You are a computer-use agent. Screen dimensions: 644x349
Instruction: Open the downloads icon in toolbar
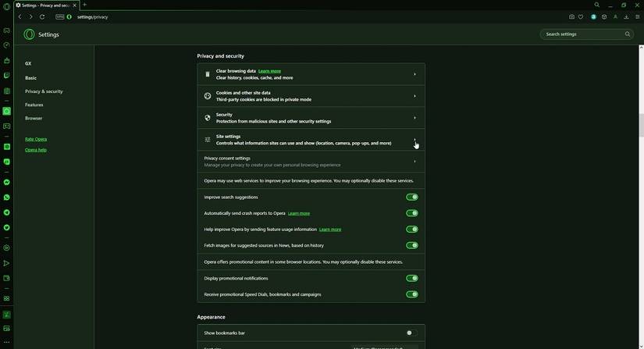(x=626, y=17)
